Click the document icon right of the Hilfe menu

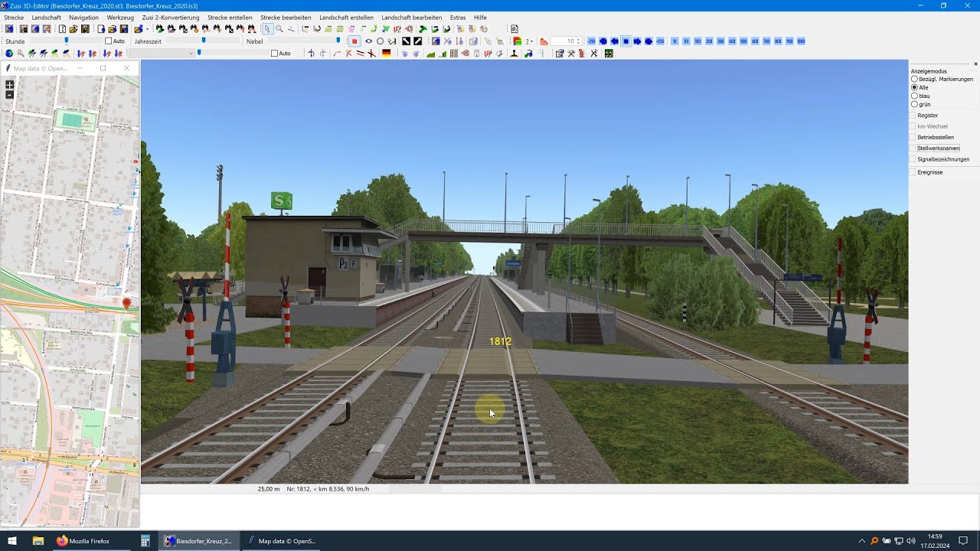point(514,29)
